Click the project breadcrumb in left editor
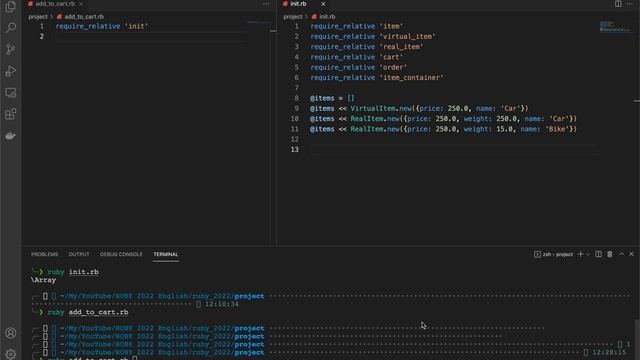 [38, 17]
